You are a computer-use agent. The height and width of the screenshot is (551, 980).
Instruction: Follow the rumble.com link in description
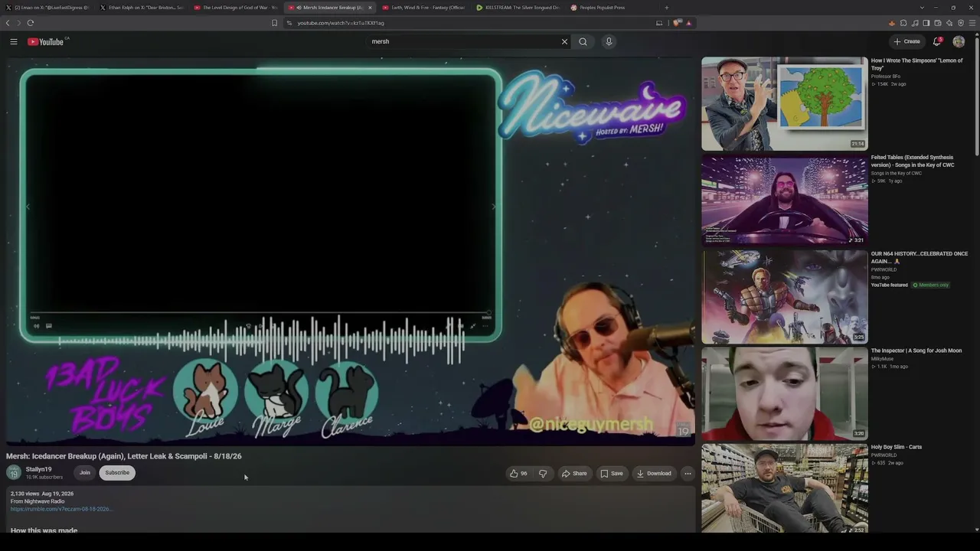click(x=60, y=509)
